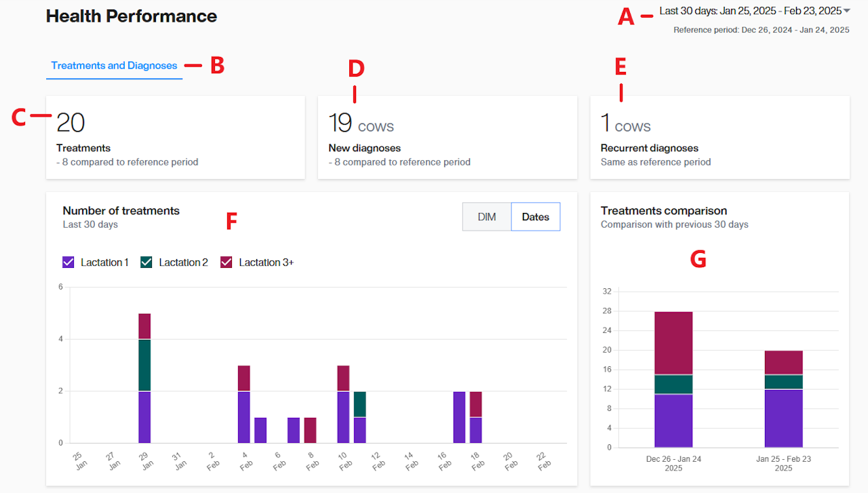Click the dropdown arrow beside Feb 23, 2025

point(847,11)
